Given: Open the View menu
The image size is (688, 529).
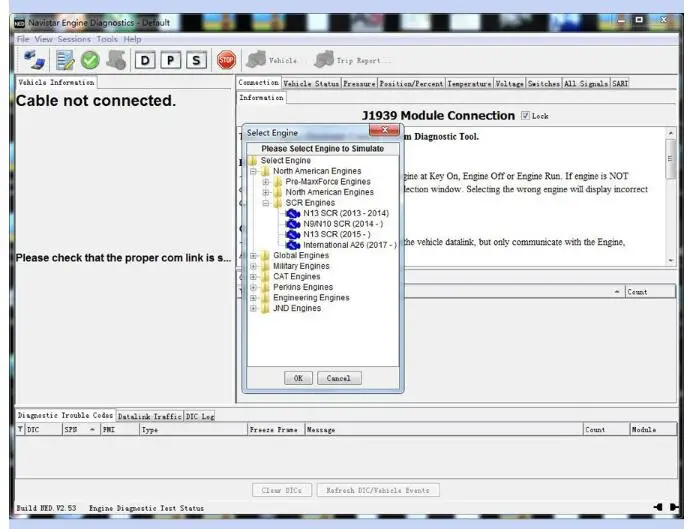Looking at the screenshot, I should click(x=43, y=39).
